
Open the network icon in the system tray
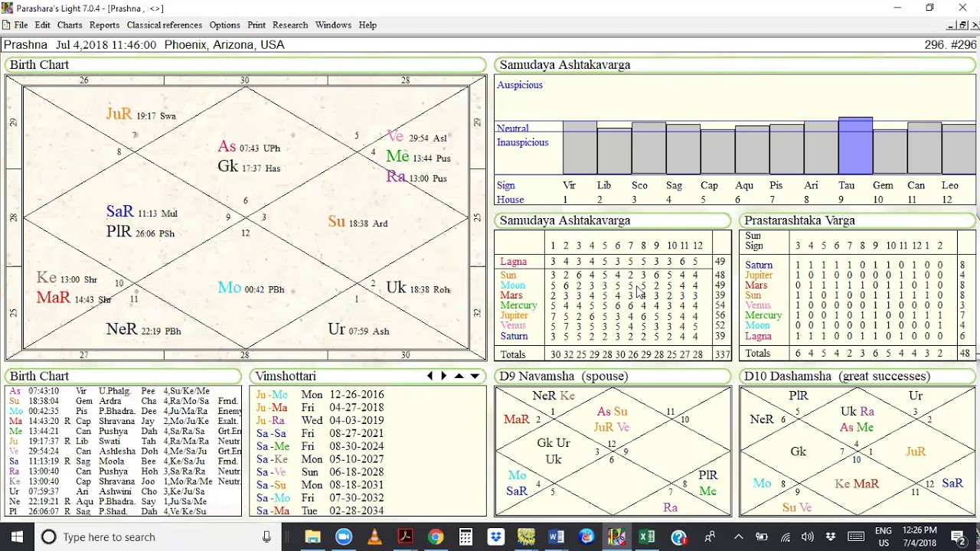pos(785,537)
